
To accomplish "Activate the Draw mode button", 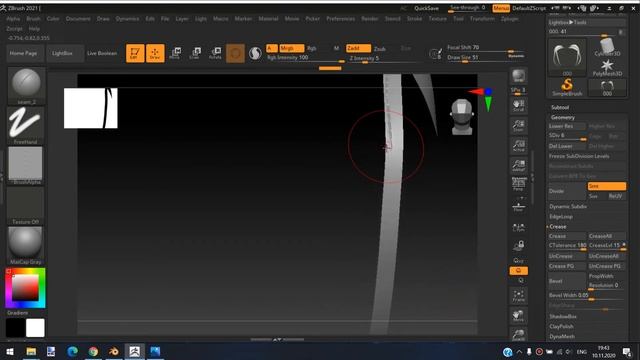I will tap(155, 53).
